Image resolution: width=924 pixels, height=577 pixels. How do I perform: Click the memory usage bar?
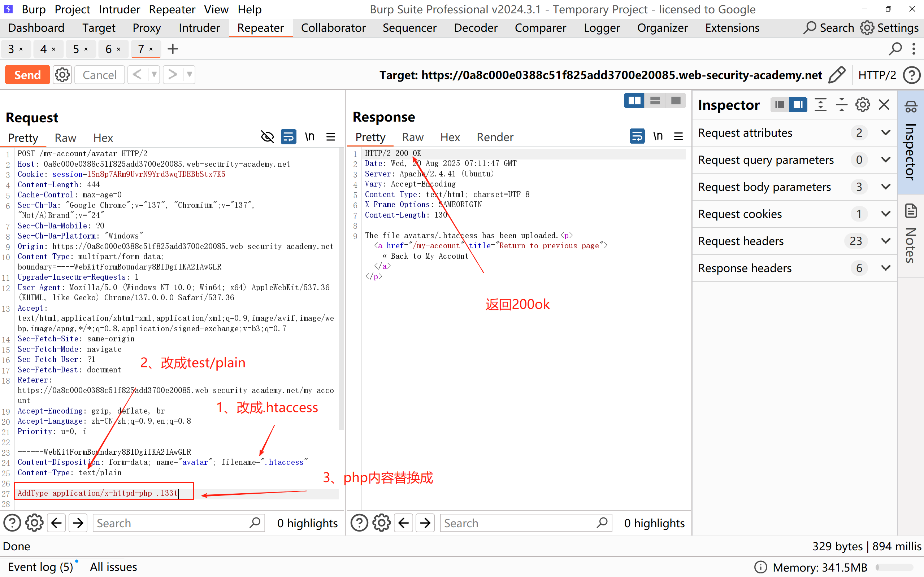coord(894,567)
